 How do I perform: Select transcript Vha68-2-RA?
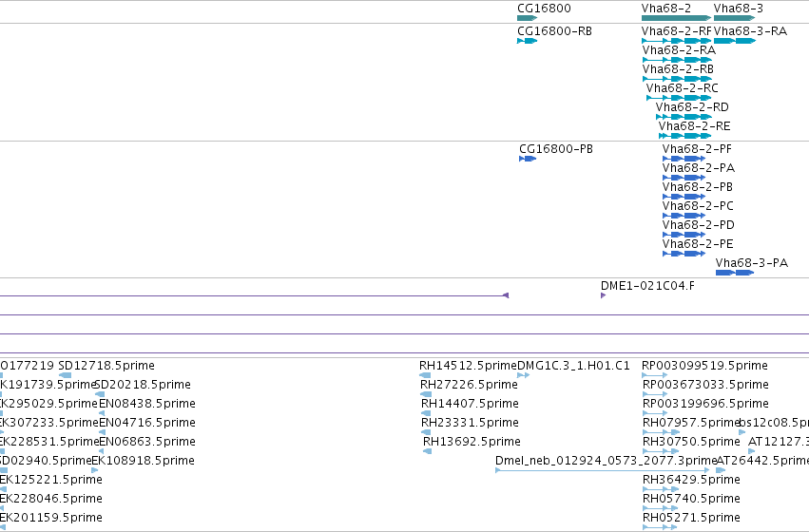679,50
